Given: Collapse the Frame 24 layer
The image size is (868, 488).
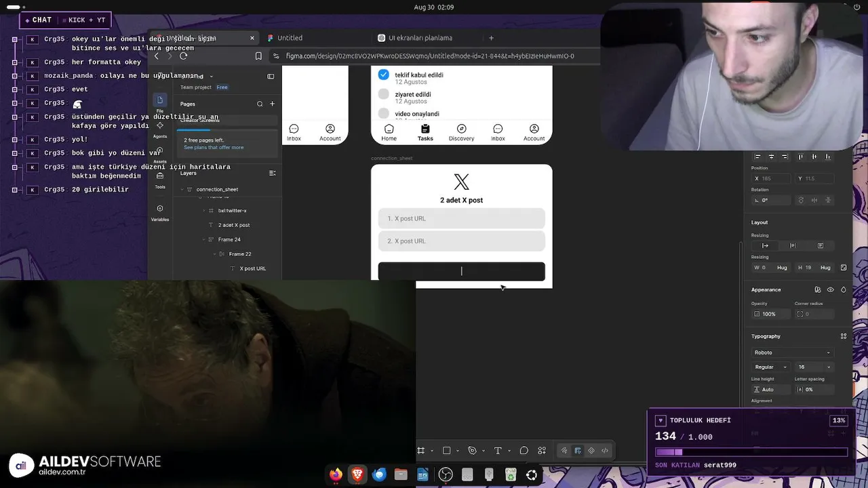Looking at the screenshot, I should coord(203,239).
